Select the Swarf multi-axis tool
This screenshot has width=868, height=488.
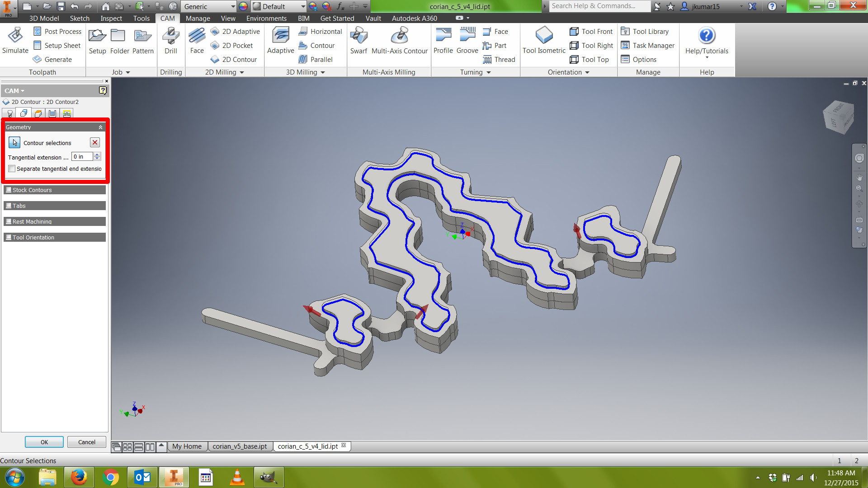[x=359, y=41]
